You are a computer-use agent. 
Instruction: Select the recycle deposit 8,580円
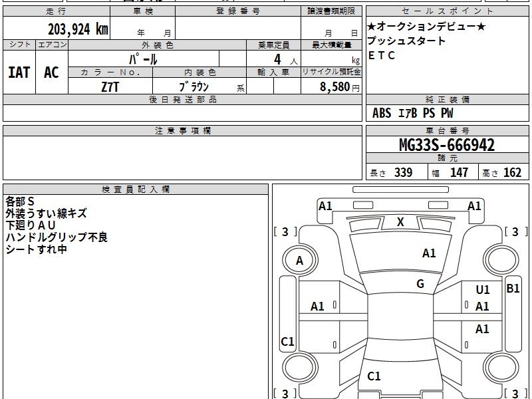tap(340, 87)
